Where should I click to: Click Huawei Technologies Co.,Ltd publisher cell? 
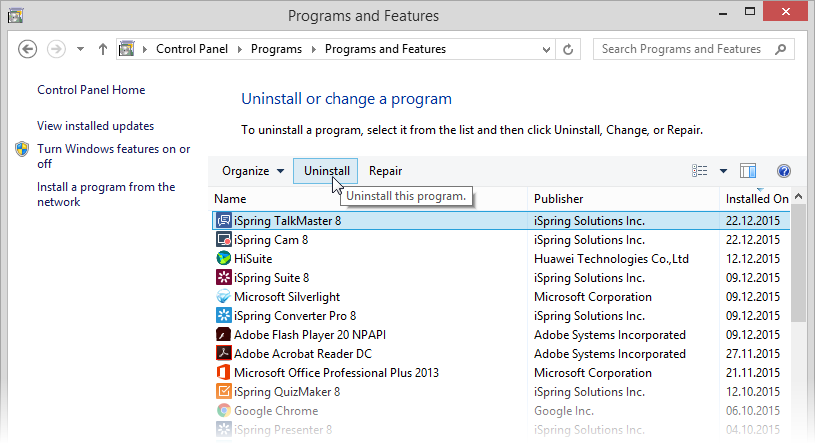[611, 258]
